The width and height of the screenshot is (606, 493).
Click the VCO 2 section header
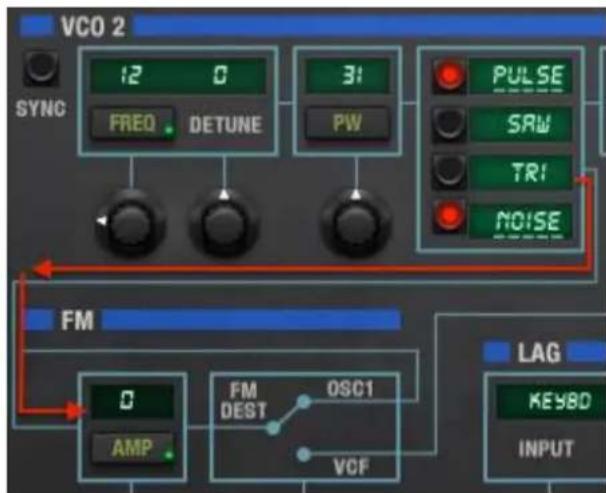pos(93,27)
